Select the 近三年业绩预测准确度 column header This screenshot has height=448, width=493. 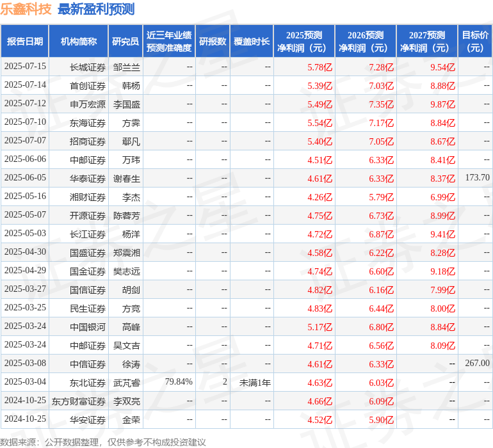169,41
